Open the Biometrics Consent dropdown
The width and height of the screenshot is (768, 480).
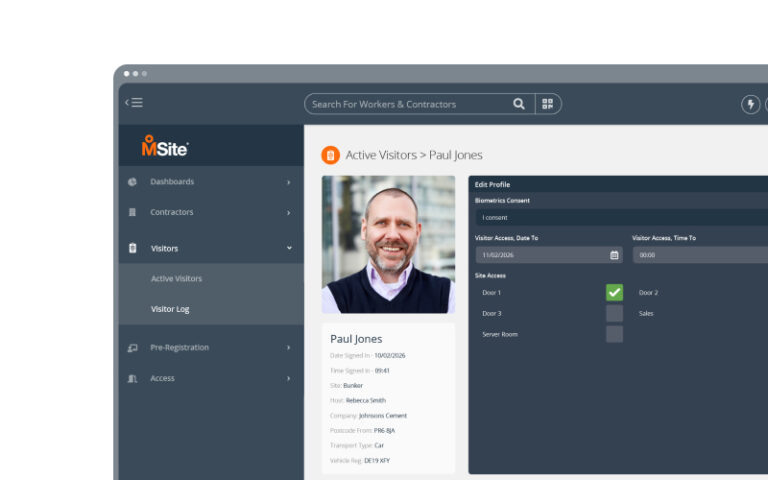pyautogui.click(x=620, y=217)
